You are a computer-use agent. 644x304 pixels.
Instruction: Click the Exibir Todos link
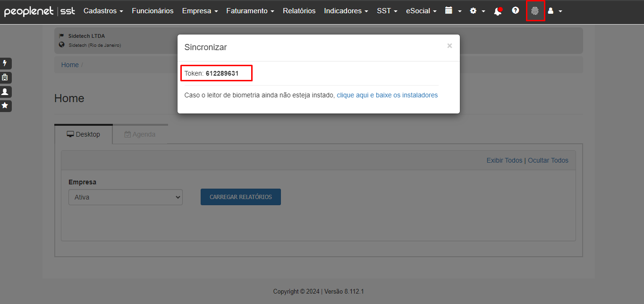504,160
